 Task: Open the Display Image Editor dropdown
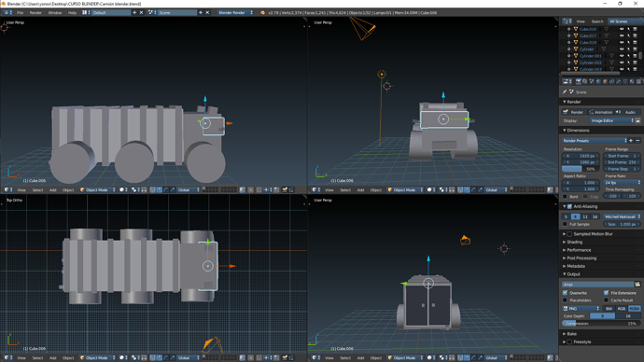pyautogui.click(x=612, y=120)
